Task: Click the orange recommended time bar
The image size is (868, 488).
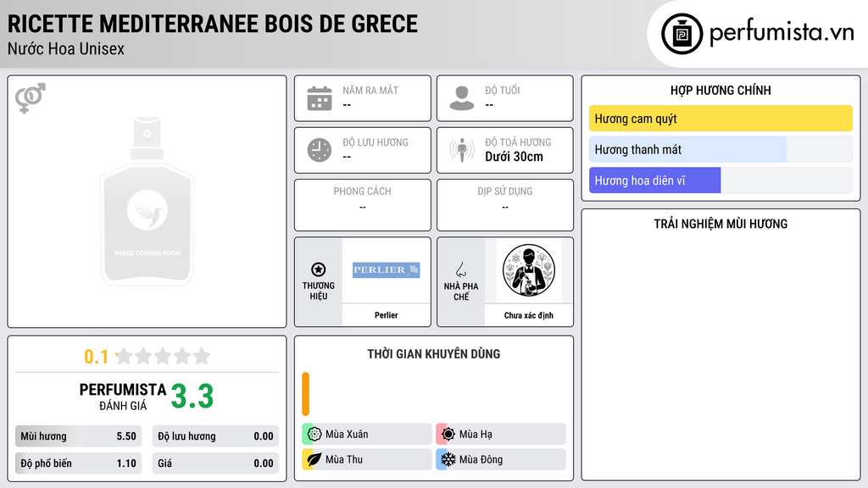Action: (x=305, y=394)
